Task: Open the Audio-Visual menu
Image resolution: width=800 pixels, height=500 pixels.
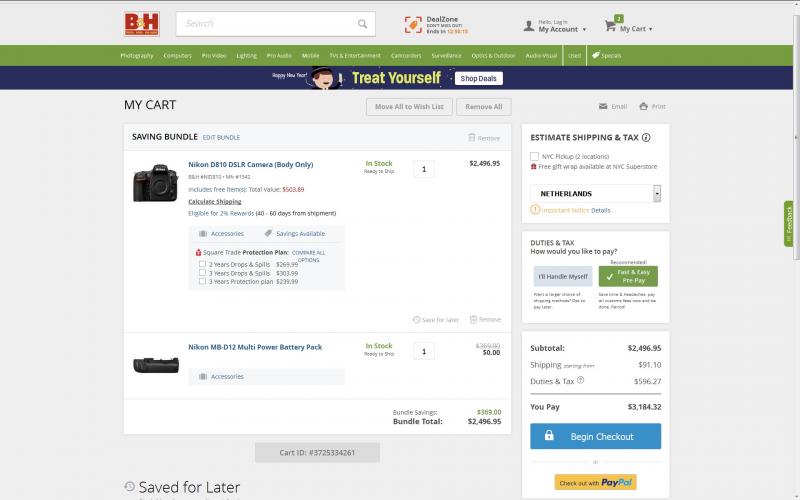Action: (541, 55)
